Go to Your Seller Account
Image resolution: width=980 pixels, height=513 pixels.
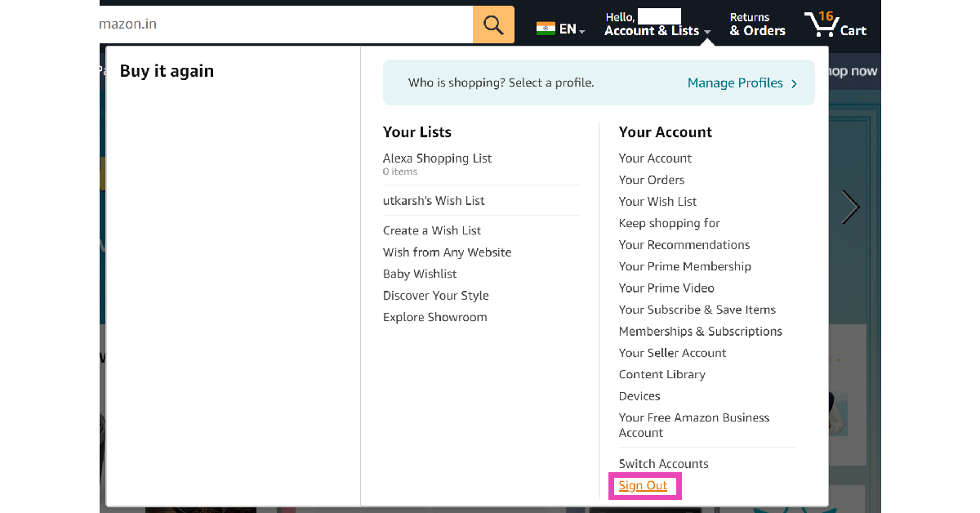(672, 353)
